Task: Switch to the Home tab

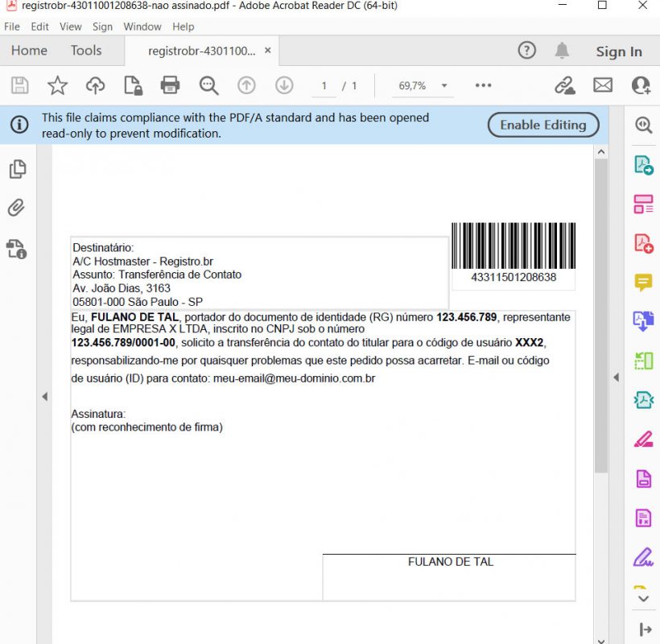Action: tap(28, 50)
